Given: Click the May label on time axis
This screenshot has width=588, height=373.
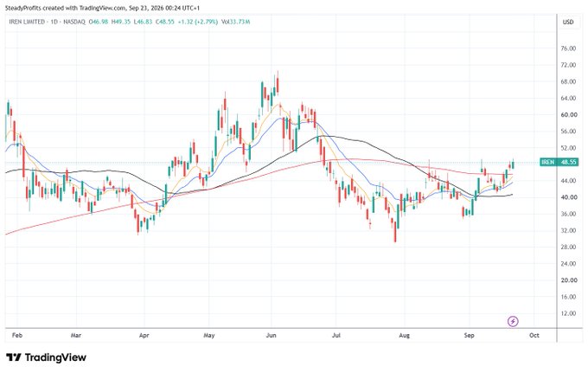Looking at the screenshot, I should coord(209,335).
